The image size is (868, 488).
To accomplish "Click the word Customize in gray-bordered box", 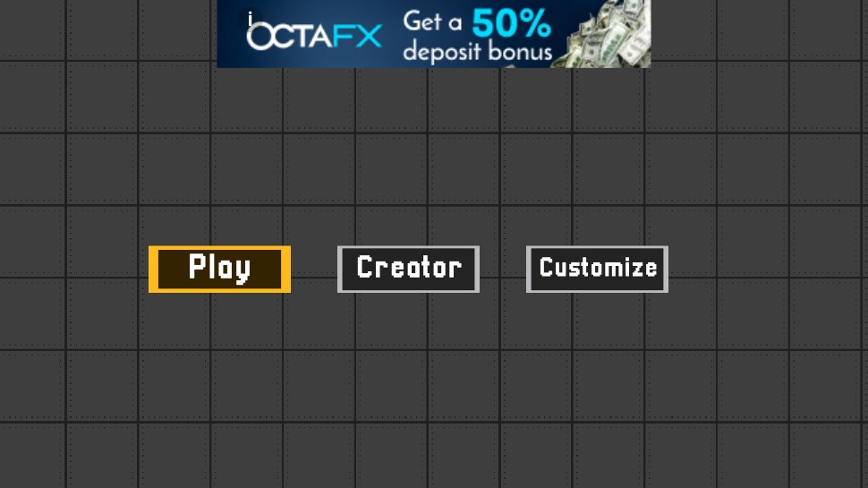I will coord(598,268).
